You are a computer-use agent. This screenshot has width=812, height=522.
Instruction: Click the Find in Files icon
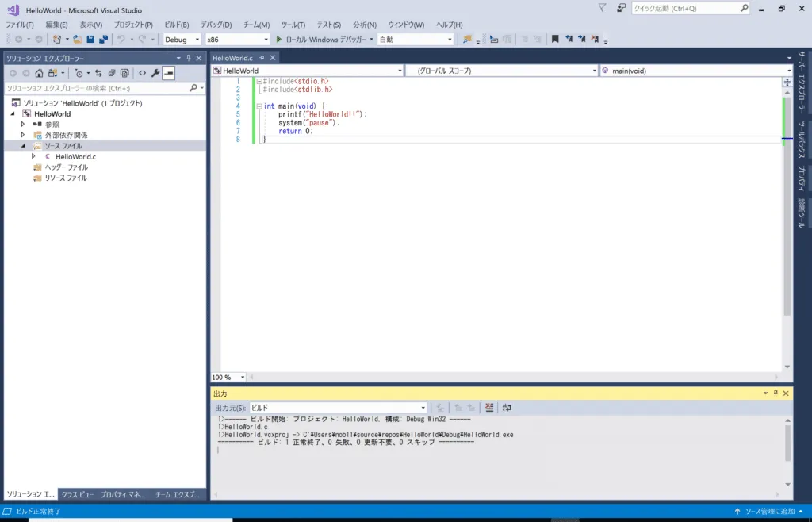pyautogui.click(x=467, y=40)
